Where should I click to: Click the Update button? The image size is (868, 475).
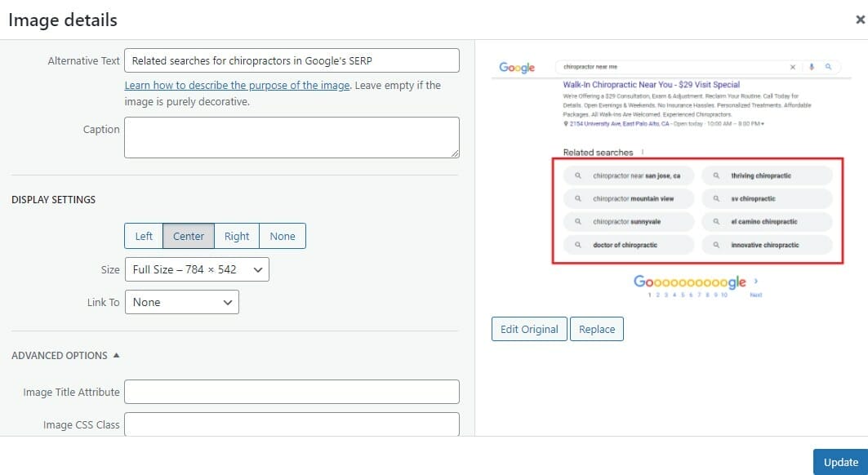(840, 462)
